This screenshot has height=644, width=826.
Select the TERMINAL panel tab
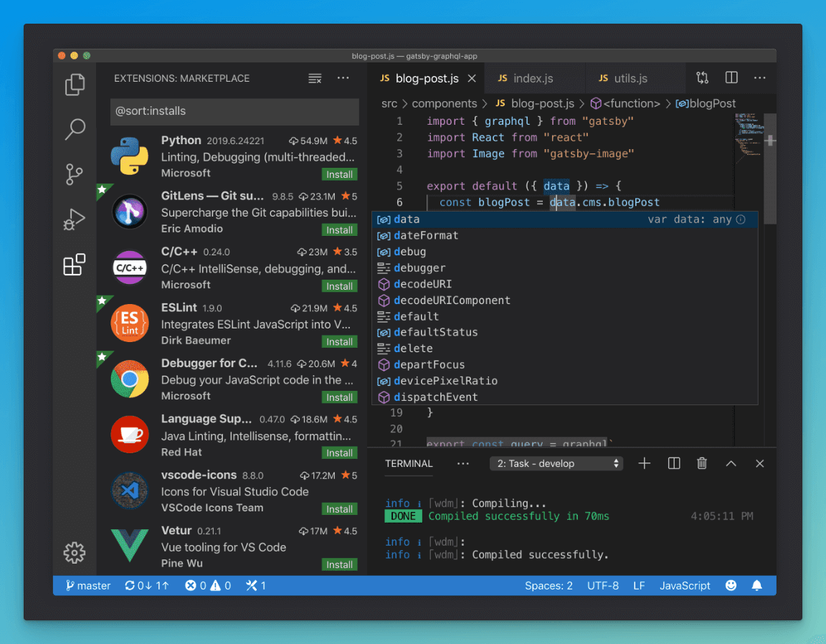point(408,464)
